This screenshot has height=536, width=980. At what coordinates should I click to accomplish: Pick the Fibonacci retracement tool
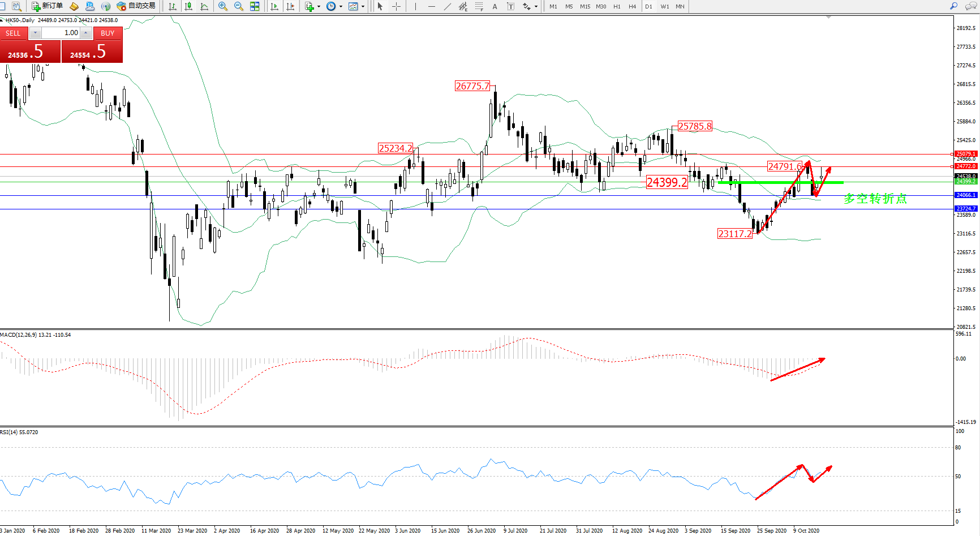click(x=479, y=6)
